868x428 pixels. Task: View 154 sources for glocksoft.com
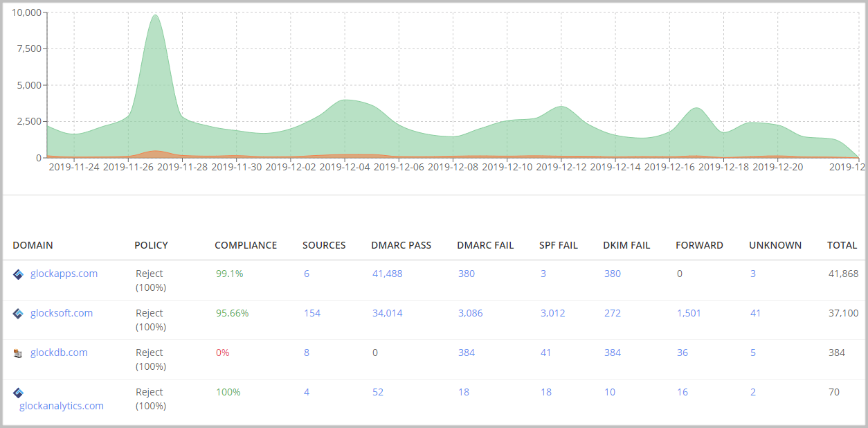(311, 313)
